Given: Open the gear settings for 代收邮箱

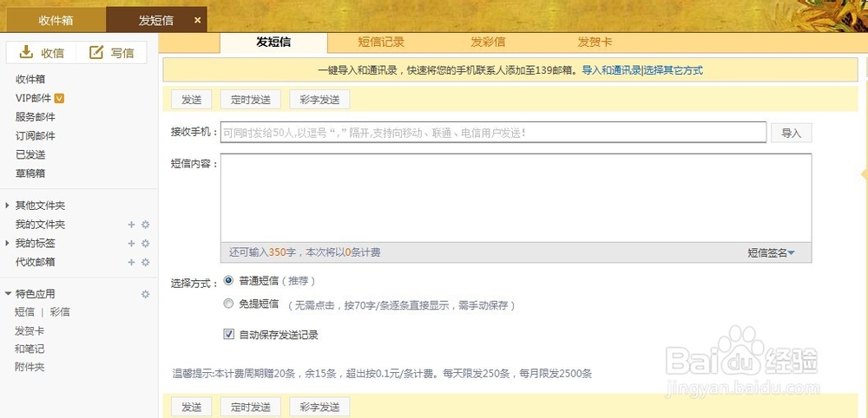Looking at the screenshot, I should coord(146,262).
